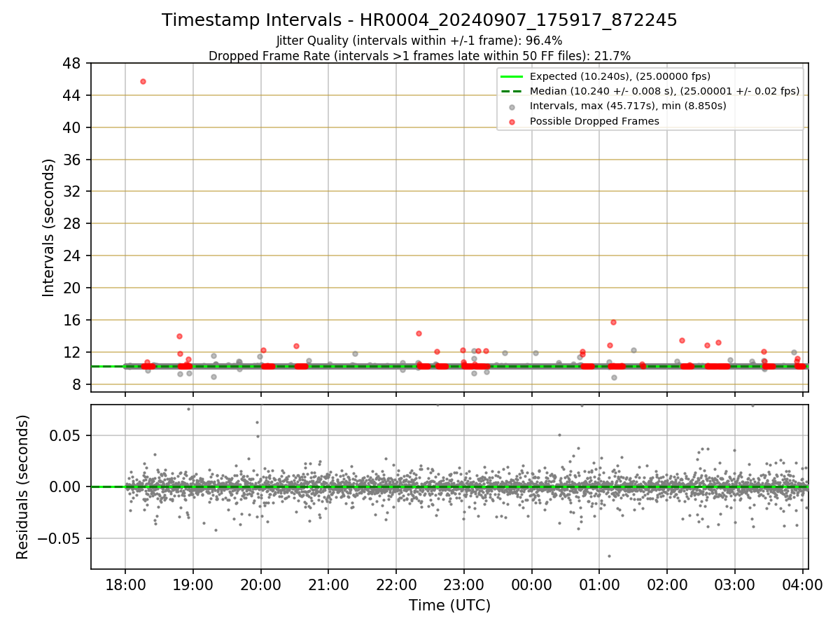Viewport: 840px width, 630px height.
Task: Click x-axis tick label '19:00'
Action: click(192, 584)
